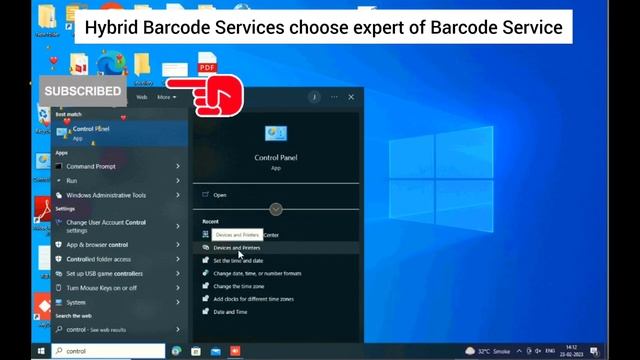640x360 pixels.
Task: Expand Controlled folder access arrow
Action: click(178, 259)
